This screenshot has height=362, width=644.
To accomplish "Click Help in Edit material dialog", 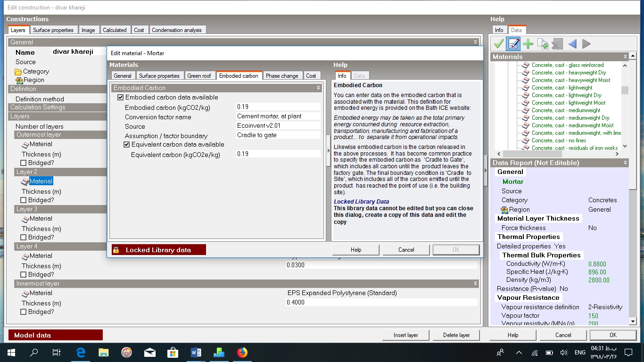I will click(356, 250).
